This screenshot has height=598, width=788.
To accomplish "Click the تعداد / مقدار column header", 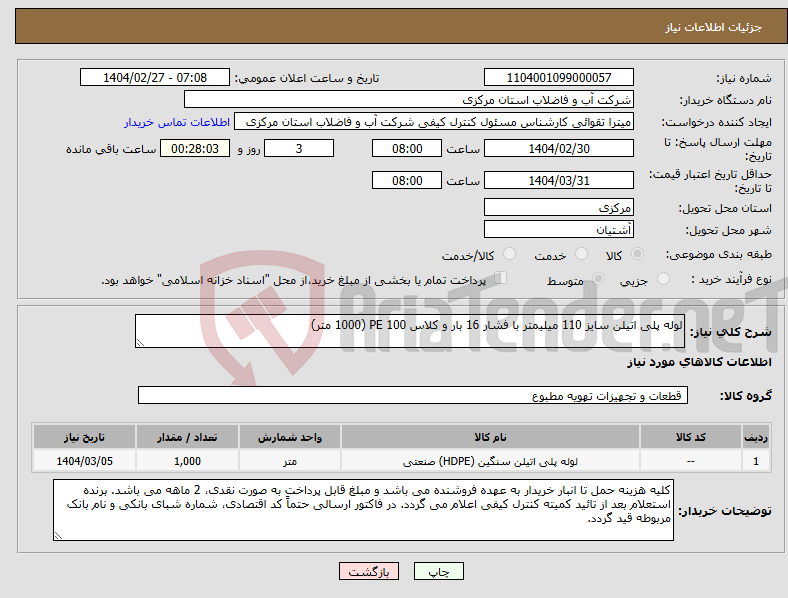I will tap(187, 437).
